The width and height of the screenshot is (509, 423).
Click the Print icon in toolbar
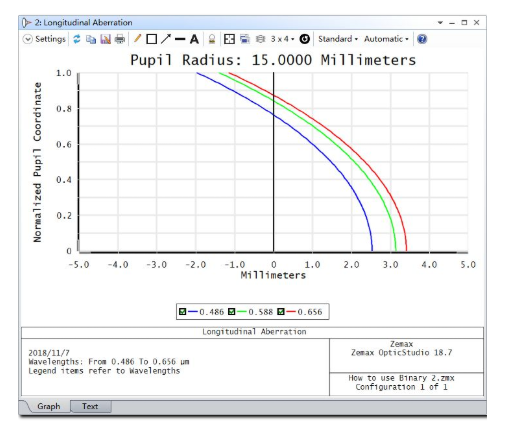[x=120, y=39]
